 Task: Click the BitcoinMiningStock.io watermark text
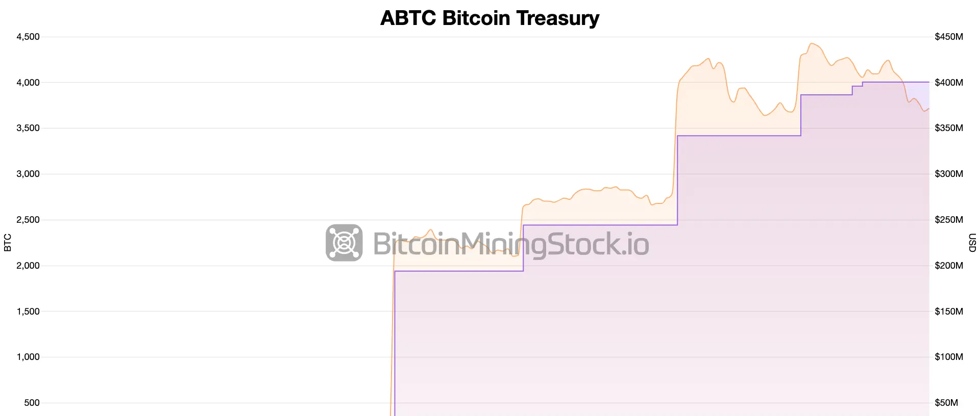[511, 244]
